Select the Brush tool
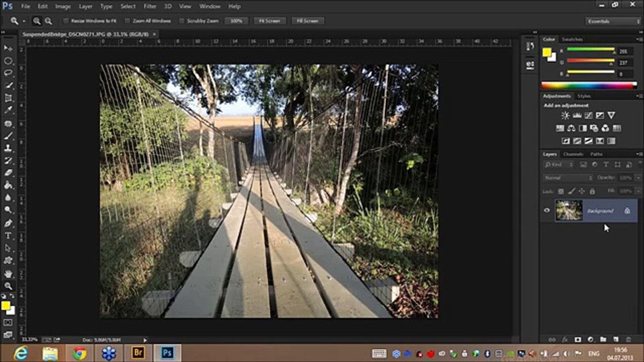Image resolution: width=644 pixels, height=362 pixels. (8, 136)
